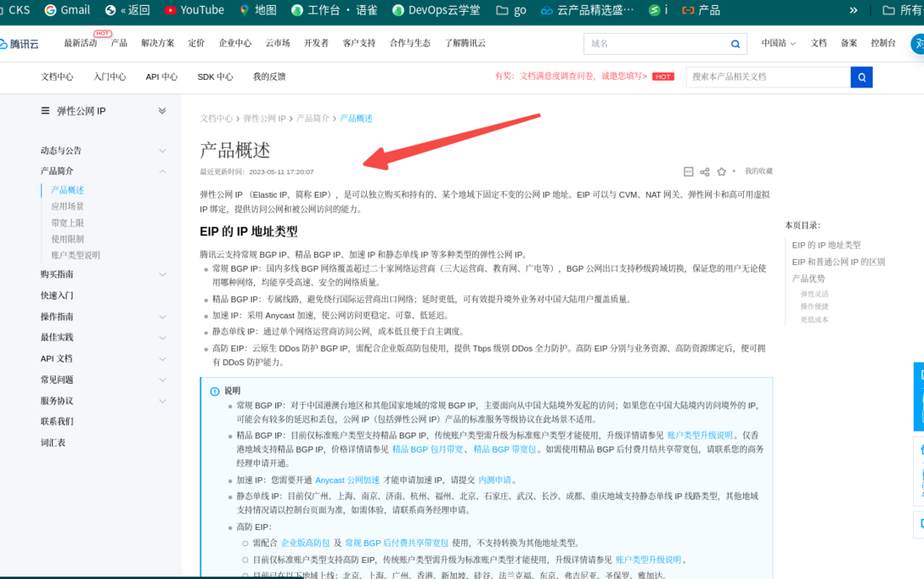Click the search magnifier in the 域名 field
924x579 pixels.
point(735,44)
